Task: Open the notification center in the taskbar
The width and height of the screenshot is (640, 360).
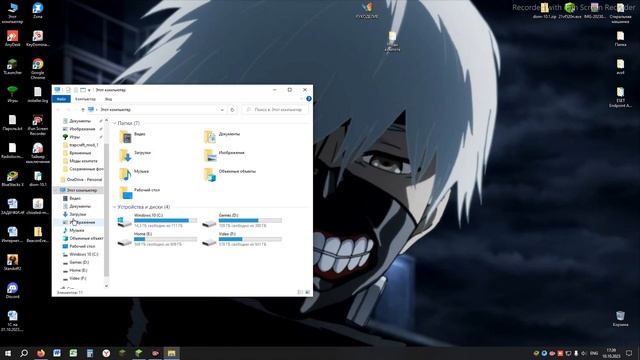Action: click(629, 353)
